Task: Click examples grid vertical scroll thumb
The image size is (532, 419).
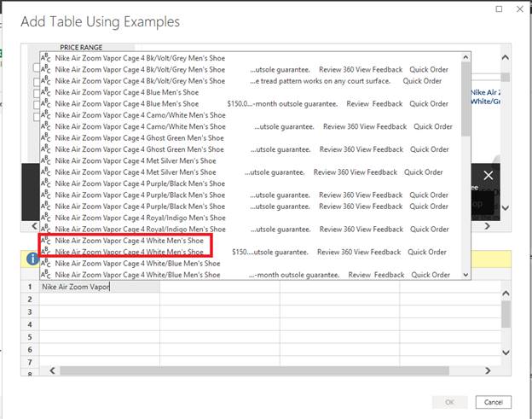Action: click(x=506, y=314)
